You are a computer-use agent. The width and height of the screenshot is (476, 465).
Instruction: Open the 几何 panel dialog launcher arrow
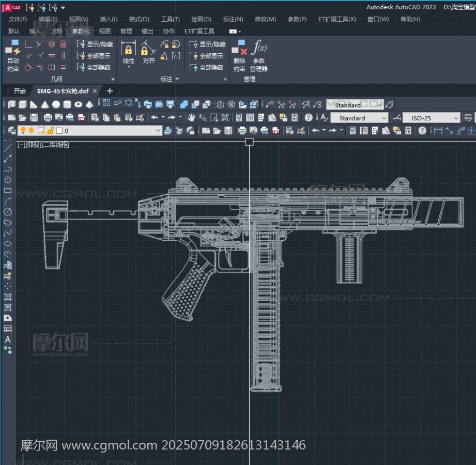[112, 79]
